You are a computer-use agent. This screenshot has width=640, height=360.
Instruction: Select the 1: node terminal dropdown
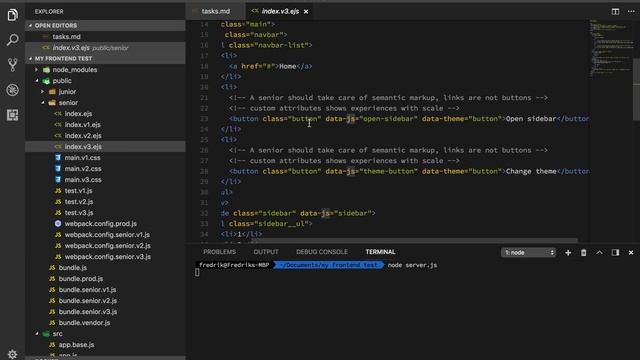[x=529, y=253]
